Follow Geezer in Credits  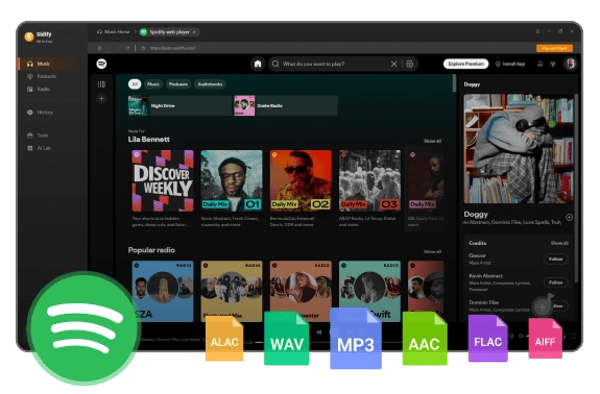coord(556,259)
